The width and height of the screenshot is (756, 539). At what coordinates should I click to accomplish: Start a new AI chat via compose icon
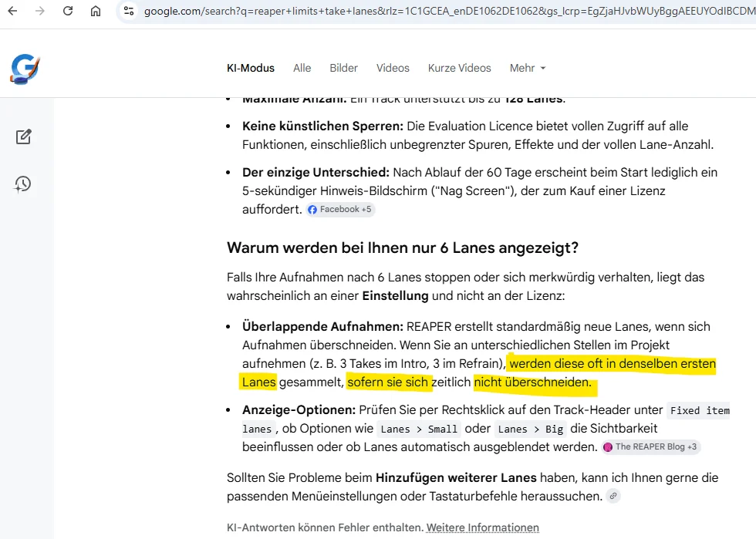pos(24,136)
